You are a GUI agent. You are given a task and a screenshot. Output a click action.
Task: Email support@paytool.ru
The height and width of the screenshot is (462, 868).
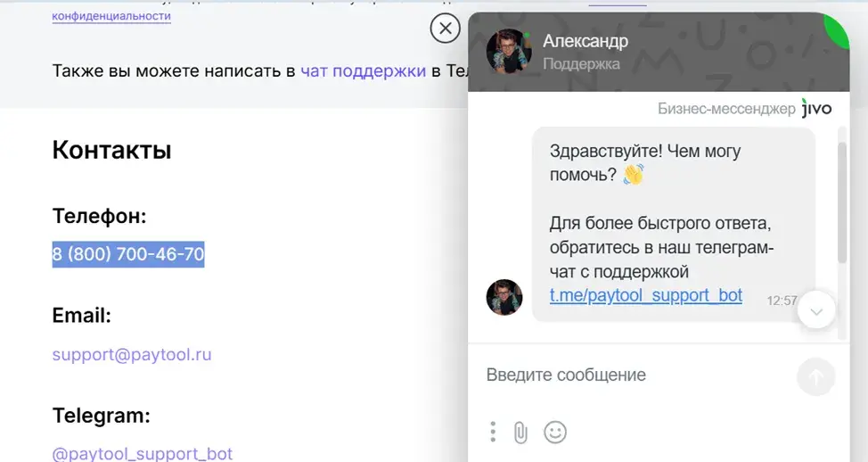[132, 355]
